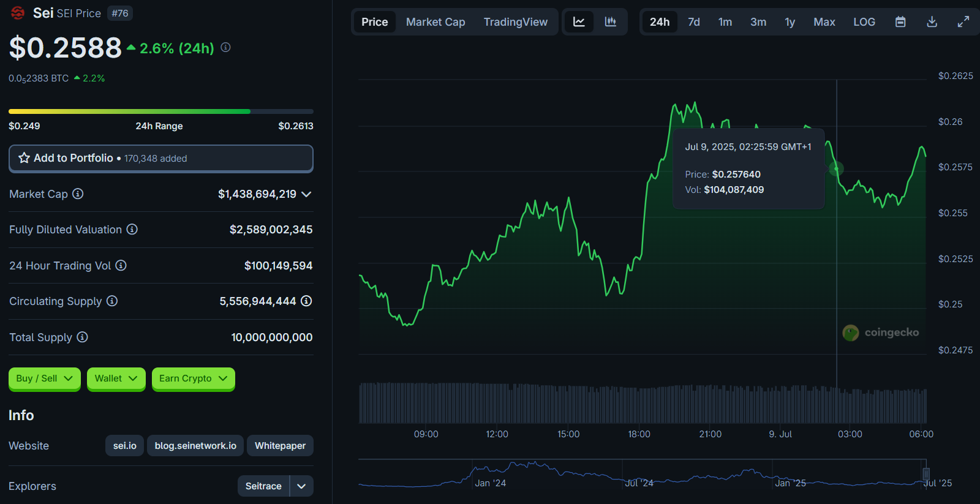Image resolution: width=980 pixels, height=504 pixels.
Task: Expand the Market Cap details chevron
Action: tap(307, 194)
